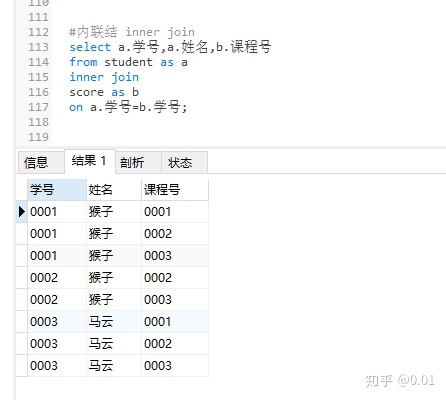Image resolution: width=446 pixels, height=400 pixels.
Task: Open the 状态 tab
Action: pyautogui.click(x=184, y=163)
